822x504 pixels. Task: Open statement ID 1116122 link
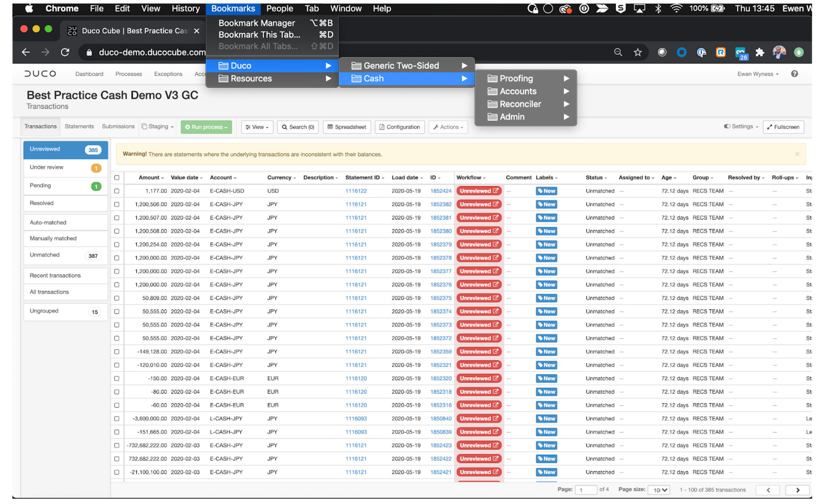click(x=356, y=191)
